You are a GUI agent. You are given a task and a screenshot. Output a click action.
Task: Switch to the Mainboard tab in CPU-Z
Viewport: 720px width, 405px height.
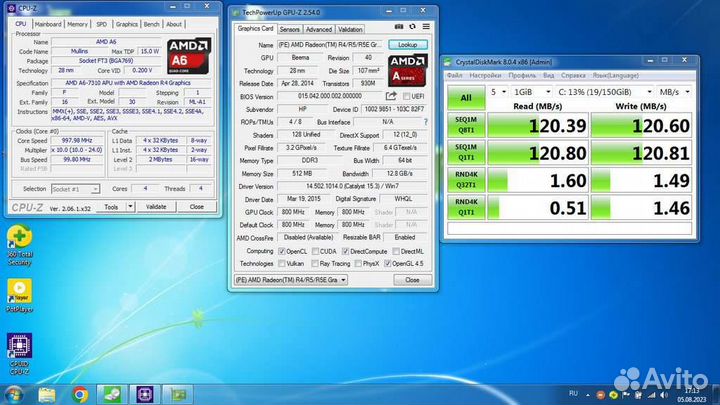pyautogui.click(x=48, y=24)
